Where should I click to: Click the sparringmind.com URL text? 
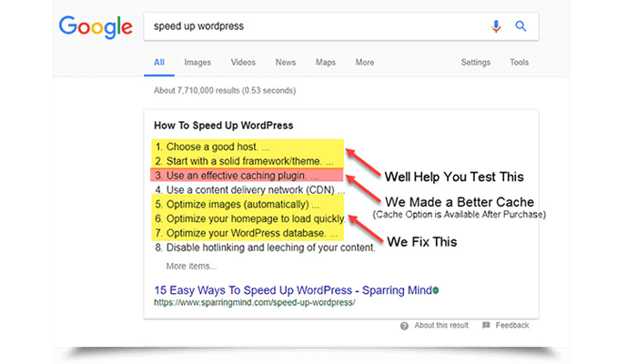pos(255,303)
